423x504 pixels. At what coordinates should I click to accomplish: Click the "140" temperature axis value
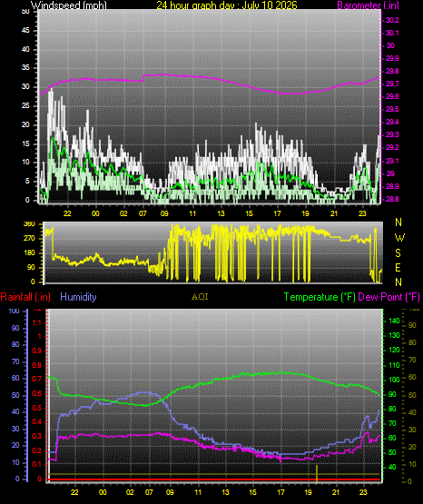pyautogui.click(x=394, y=321)
